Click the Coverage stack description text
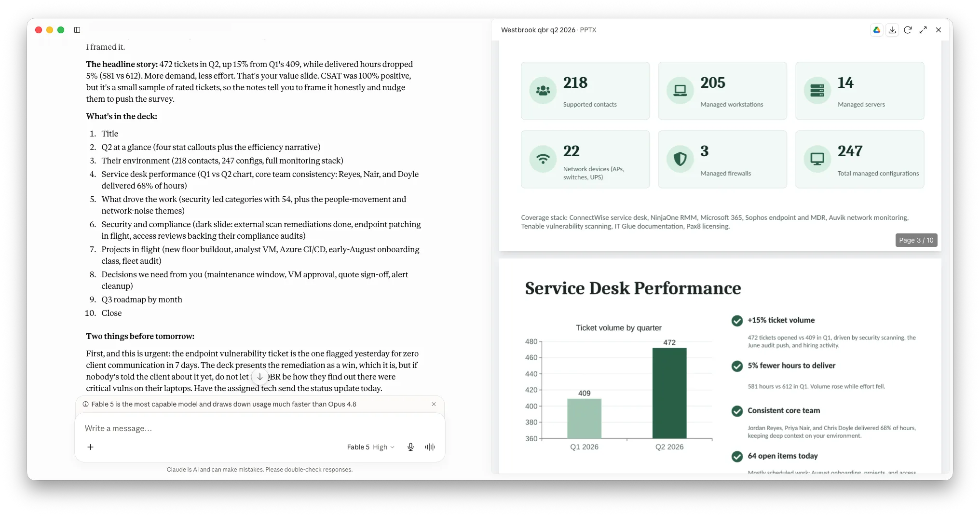 pos(715,222)
